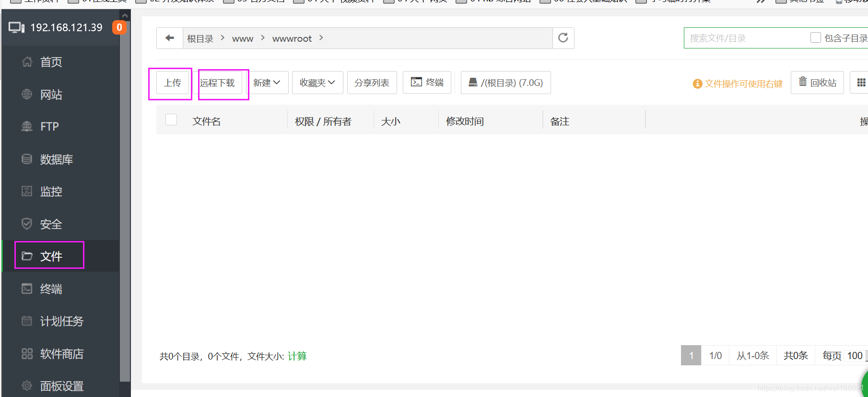868x397 pixels.
Task: Open the 回收站 recycle bin
Action: click(817, 83)
